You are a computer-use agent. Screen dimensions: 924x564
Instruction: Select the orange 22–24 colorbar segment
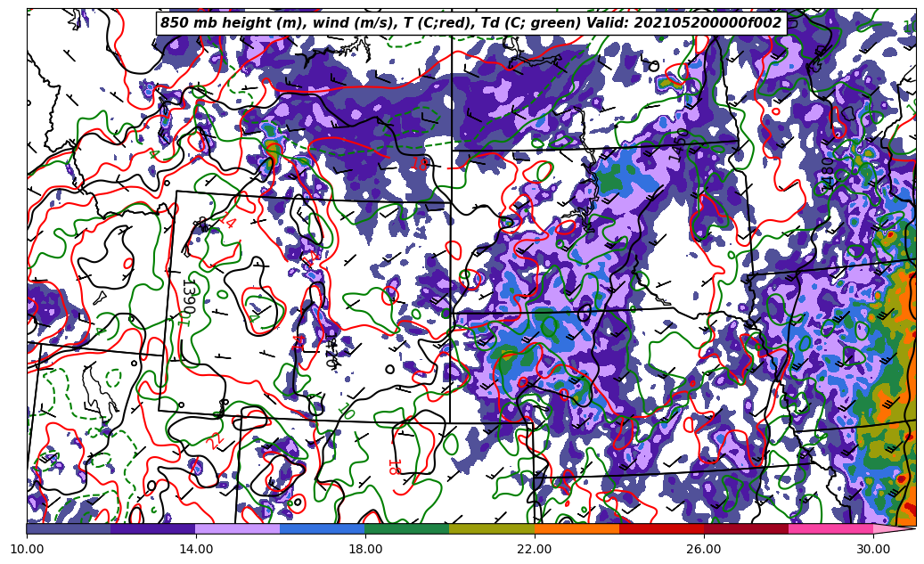tap(576, 528)
